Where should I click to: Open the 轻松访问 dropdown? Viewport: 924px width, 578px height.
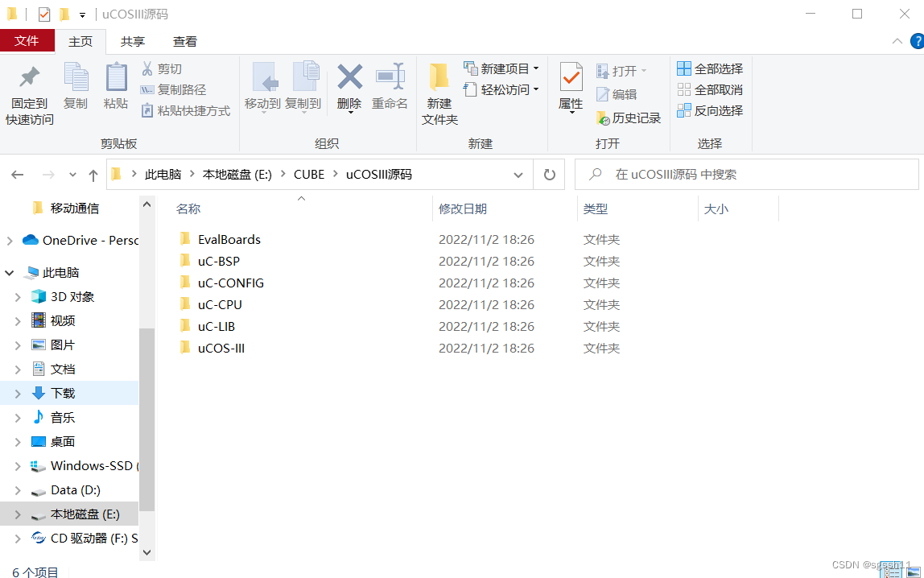tap(501, 89)
